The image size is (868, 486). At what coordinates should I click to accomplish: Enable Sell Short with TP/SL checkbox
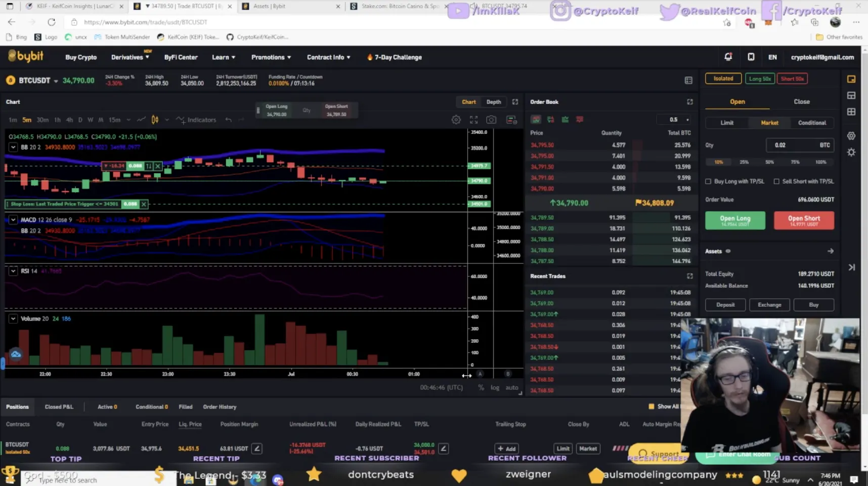click(x=776, y=181)
